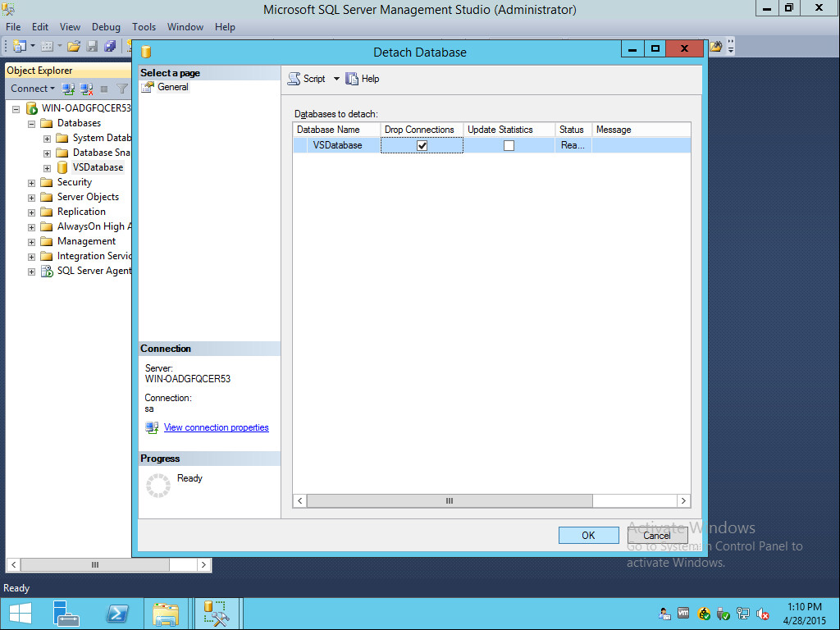This screenshot has width=840, height=630.
Task: Select the Integration Services tree item
Action: (x=94, y=256)
